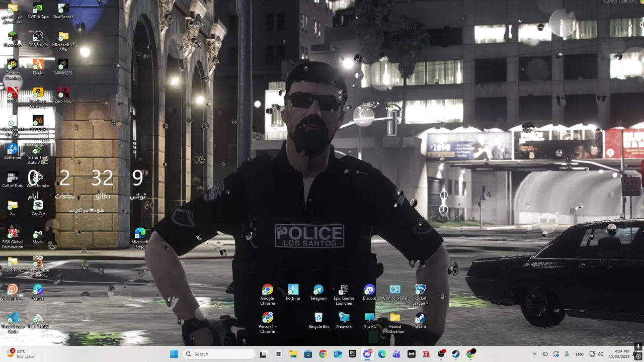Select the Microsoft VS Code folder icon

click(63, 42)
